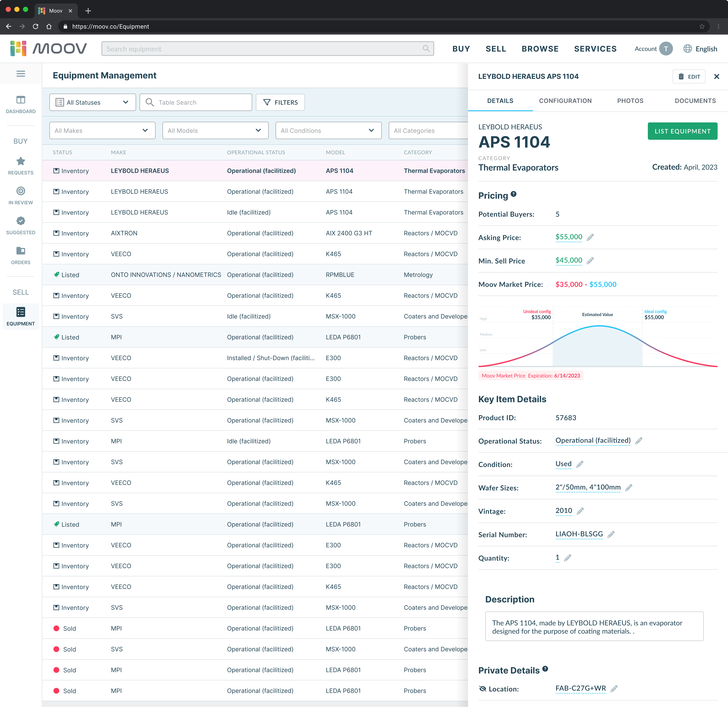The height and width of the screenshot is (707, 728).
Task: Edit the Location pencil icon
Action: 614,689
